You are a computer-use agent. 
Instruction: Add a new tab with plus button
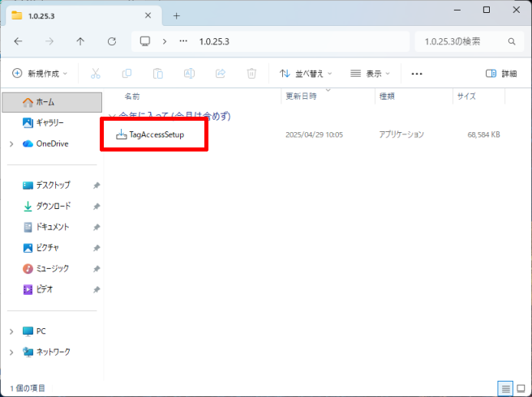pos(177,15)
